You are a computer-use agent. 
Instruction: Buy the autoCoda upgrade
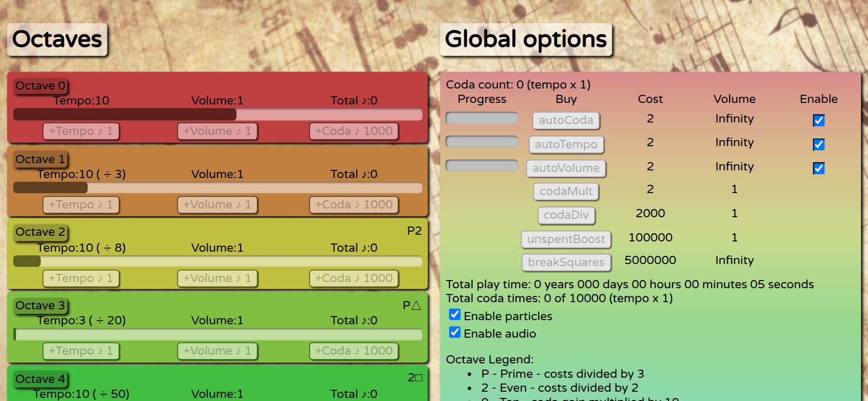566,120
